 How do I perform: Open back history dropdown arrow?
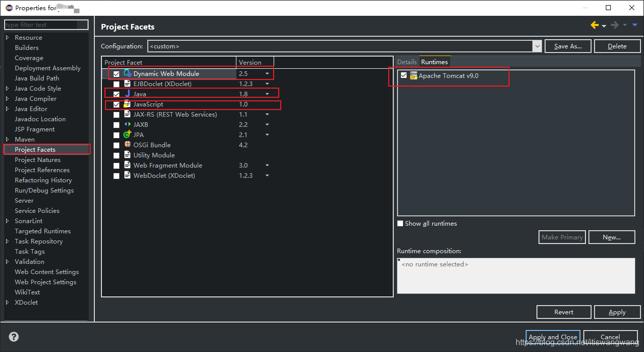point(604,26)
